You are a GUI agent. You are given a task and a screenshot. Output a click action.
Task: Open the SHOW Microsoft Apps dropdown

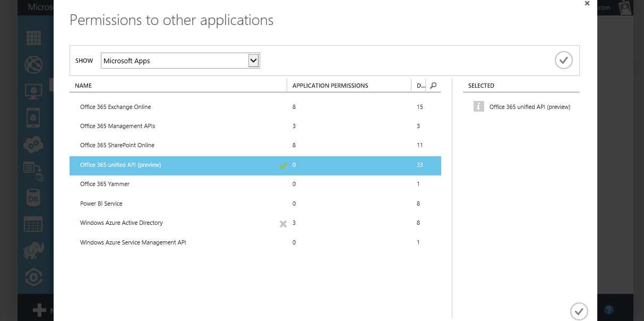pyautogui.click(x=181, y=61)
